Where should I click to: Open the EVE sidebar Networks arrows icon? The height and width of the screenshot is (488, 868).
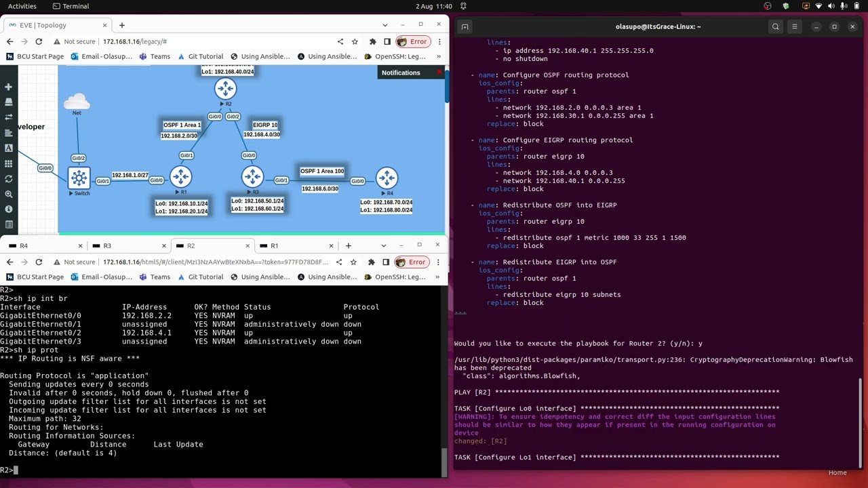[8, 117]
